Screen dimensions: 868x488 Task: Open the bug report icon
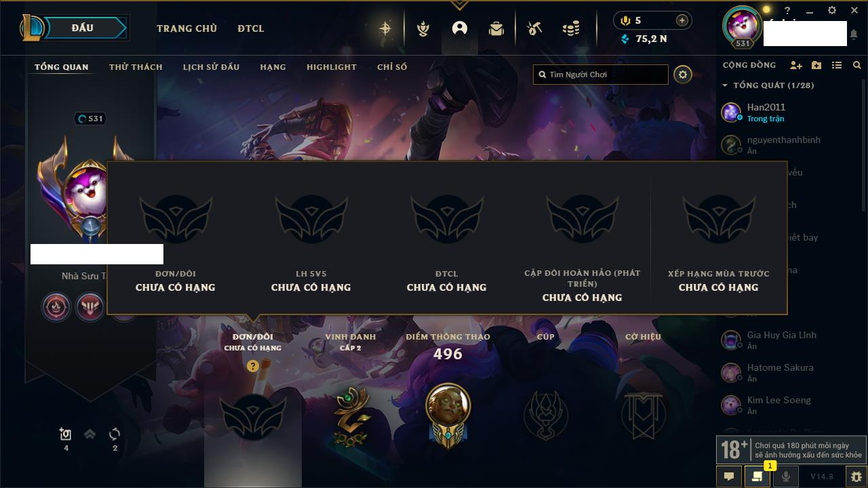pos(856,476)
